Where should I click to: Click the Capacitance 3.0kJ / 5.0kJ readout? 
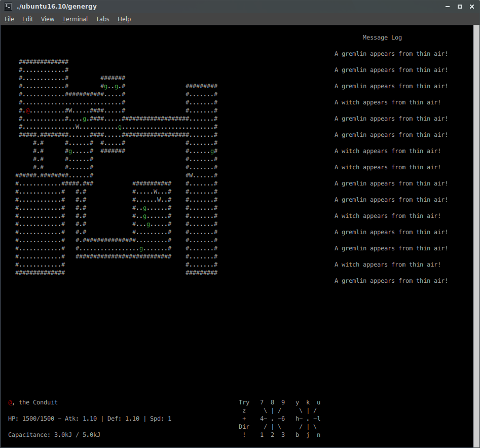pyautogui.click(x=54, y=435)
